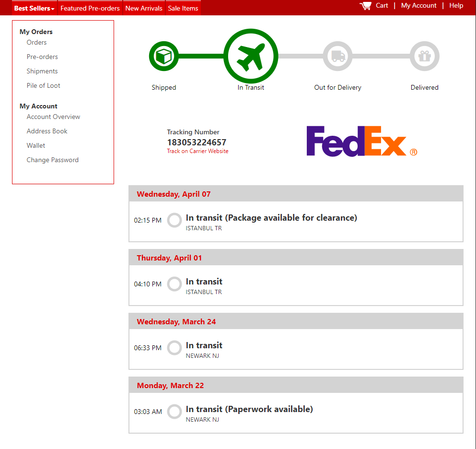
Task: View Shipments in the sidebar
Action: point(42,71)
